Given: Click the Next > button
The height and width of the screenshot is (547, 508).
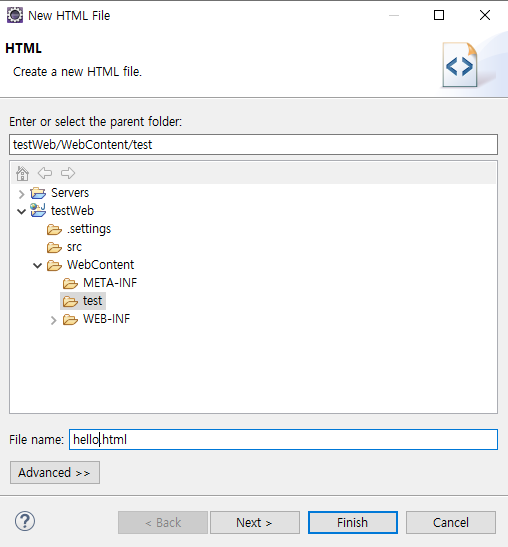Looking at the screenshot, I should (255, 522).
